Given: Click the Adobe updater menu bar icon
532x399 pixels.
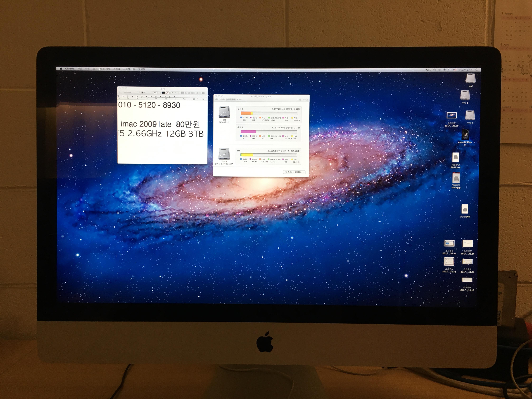Looking at the screenshot, I should 427,70.
